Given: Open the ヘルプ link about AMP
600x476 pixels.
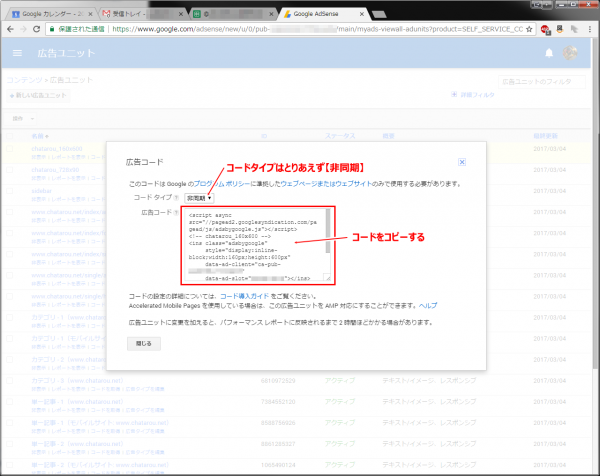Looking at the screenshot, I should [x=428, y=305].
